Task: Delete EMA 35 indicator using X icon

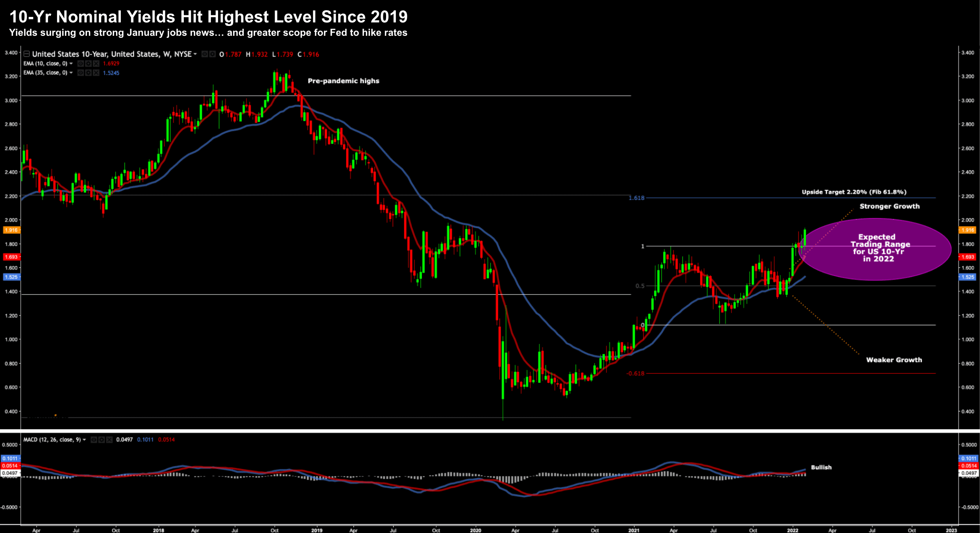Action: coord(96,73)
